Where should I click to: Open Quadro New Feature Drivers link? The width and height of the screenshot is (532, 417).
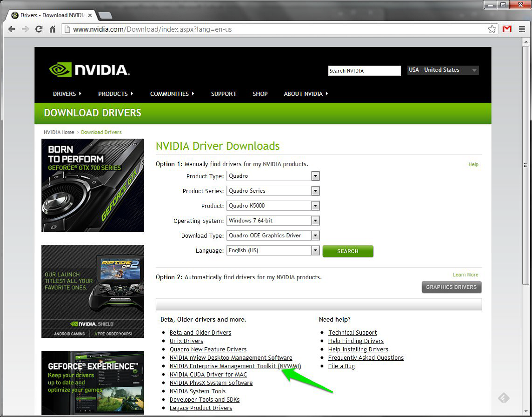(208, 350)
